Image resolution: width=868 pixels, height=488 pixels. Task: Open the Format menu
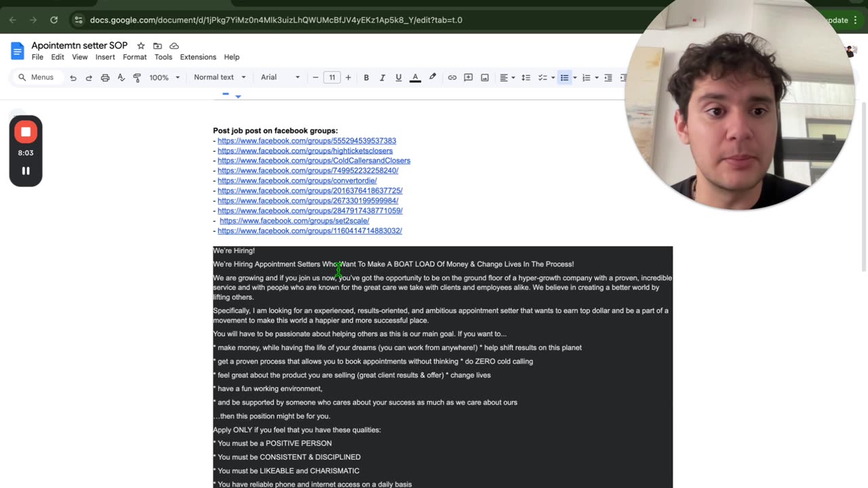coord(134,57)
